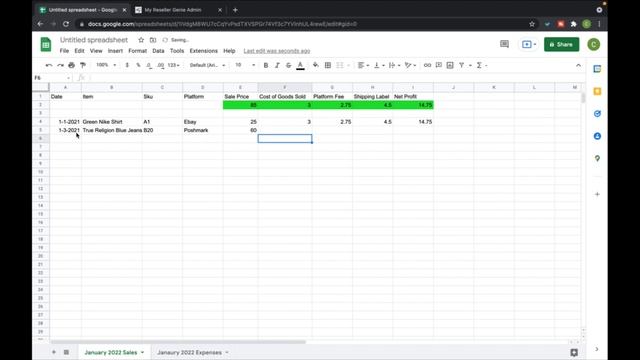Open Contacts in the side panel
The height and width of the screenshot is (360, 640).
(x=597, y=136)
